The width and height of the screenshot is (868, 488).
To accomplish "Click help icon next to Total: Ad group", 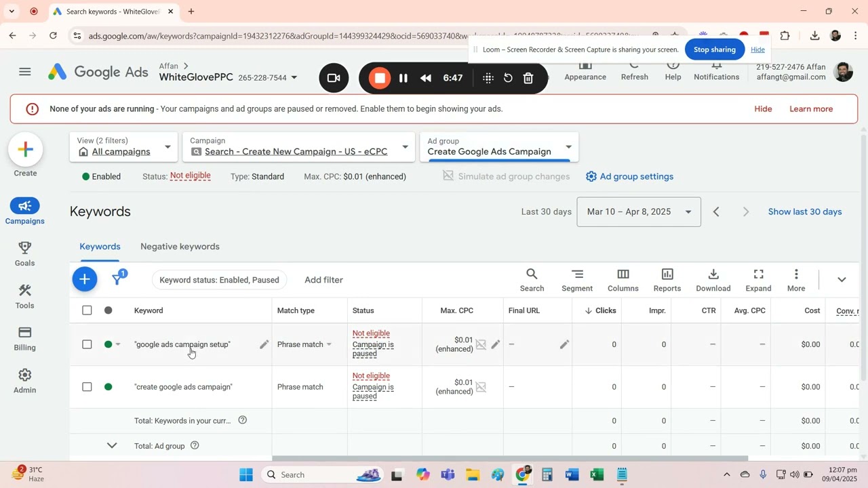I will coord(195,445).
